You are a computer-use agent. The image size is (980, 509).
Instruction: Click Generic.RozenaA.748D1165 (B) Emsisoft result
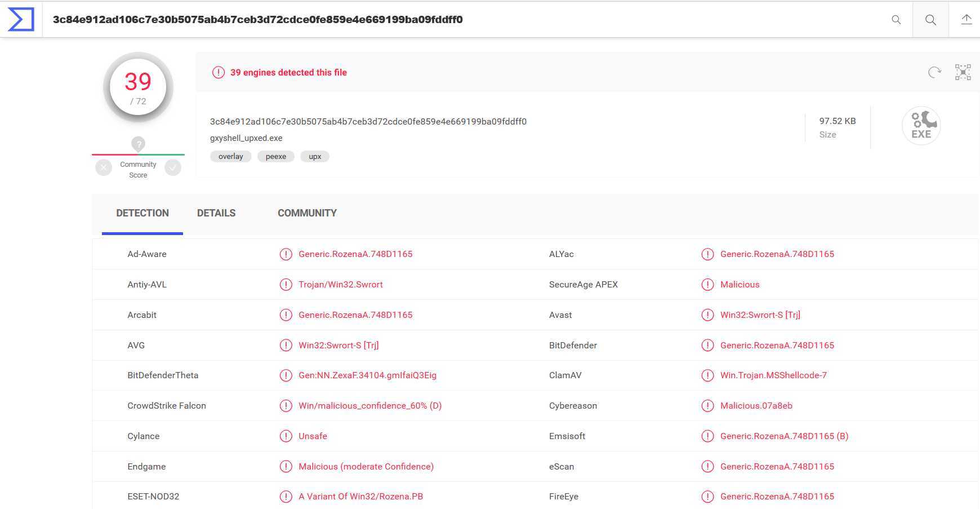[x=784, y=436]
